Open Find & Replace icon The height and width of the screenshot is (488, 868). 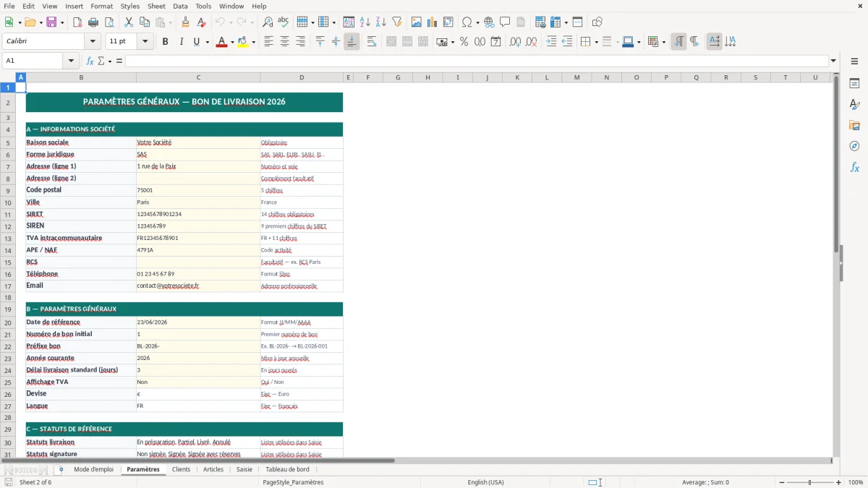pos(268,22)
